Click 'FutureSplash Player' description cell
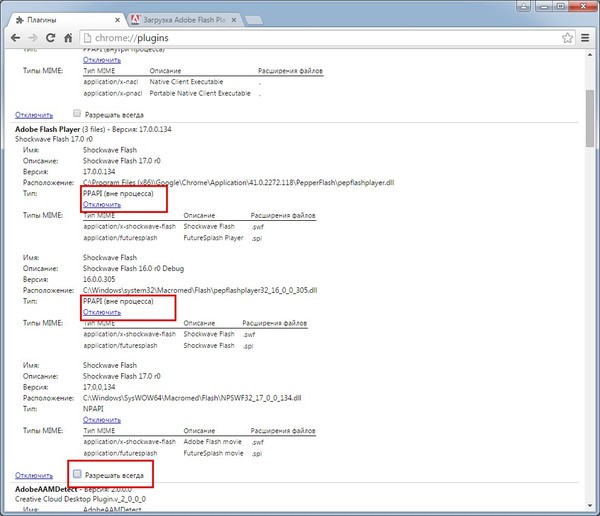 tap(213, 238)
